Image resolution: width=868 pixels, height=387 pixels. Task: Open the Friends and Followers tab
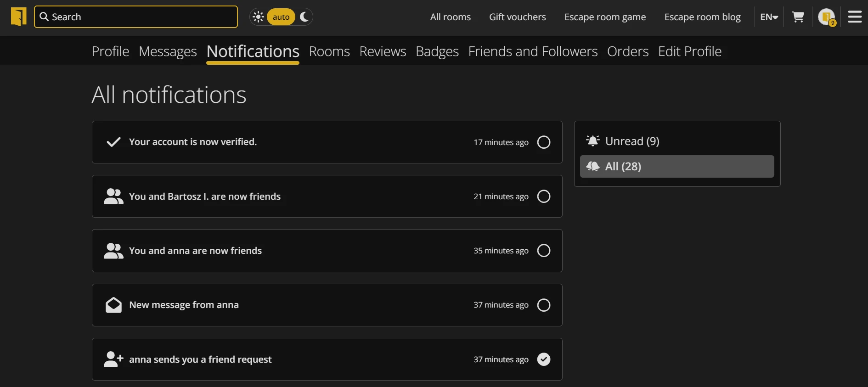point(533,51)
